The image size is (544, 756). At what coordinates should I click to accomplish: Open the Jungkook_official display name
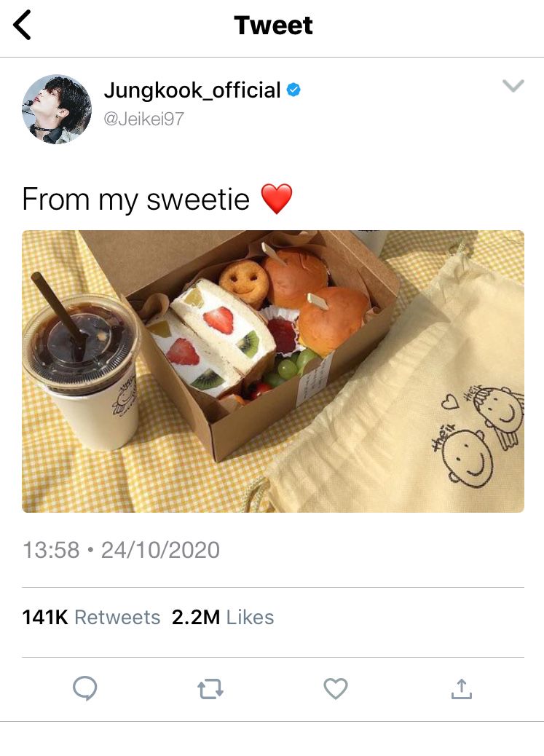[192, 90]
